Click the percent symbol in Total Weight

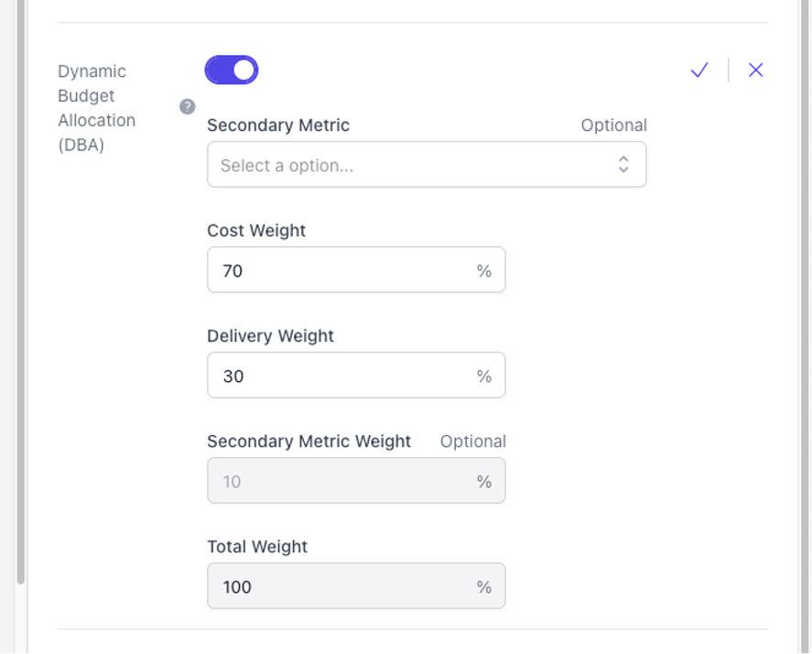(484, 587)
